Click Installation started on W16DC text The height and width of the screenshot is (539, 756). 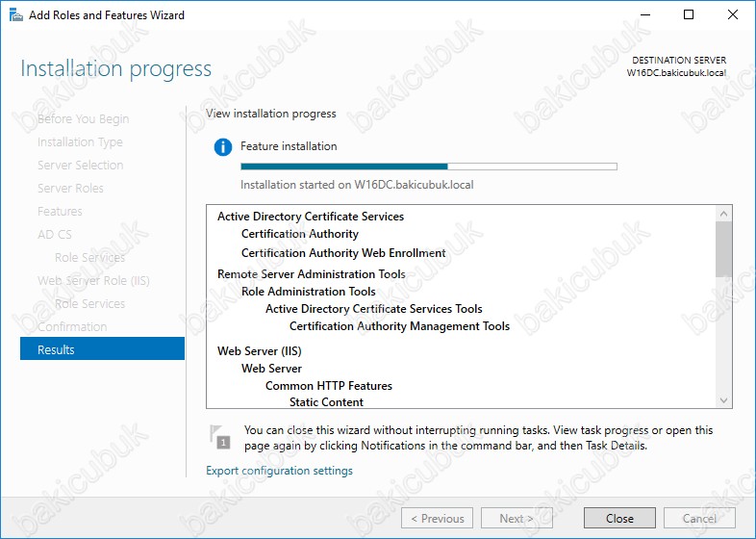(x=357, y=185)
